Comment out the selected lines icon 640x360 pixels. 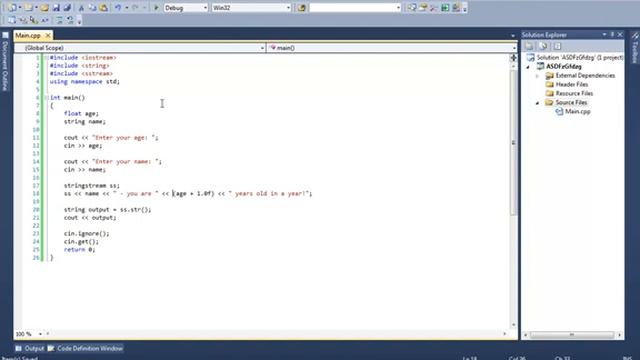[x=59, y=20]
